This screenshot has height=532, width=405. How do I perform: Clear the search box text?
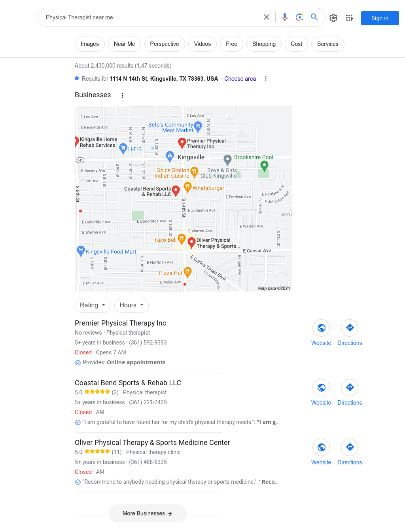point(267,17)
